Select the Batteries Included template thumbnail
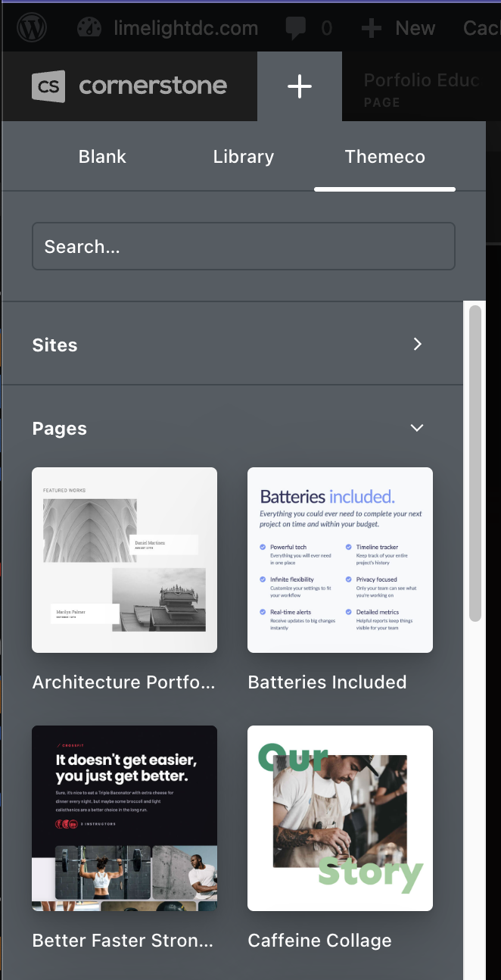This screenshot has height=980, width=501. click(340, 560)
